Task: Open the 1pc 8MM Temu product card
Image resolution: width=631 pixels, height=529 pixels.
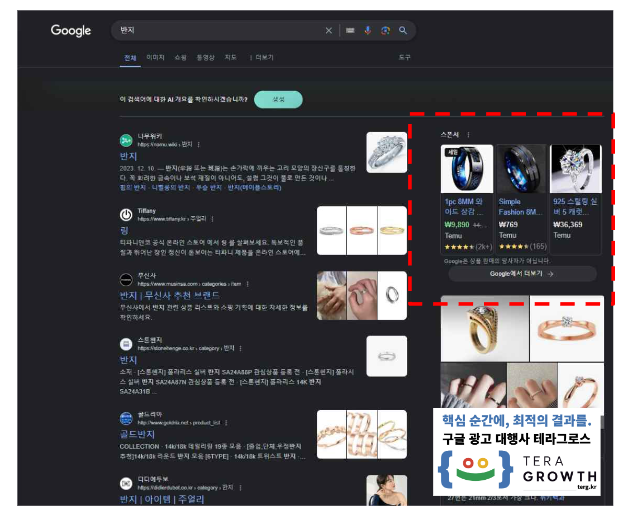Action: click(467, 199)
